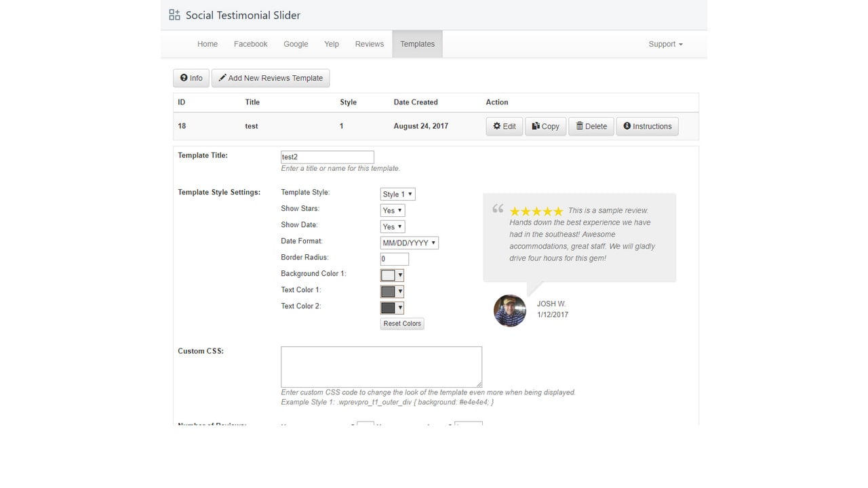Click the Social Testimonial Slider logo icon

pyautogui.click(x=174, y=15)
